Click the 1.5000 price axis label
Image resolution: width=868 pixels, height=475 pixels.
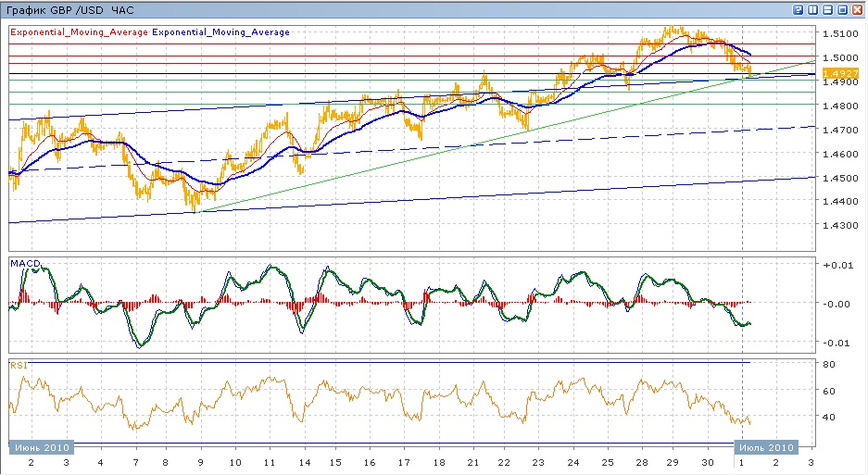click(x=840, y=57)
